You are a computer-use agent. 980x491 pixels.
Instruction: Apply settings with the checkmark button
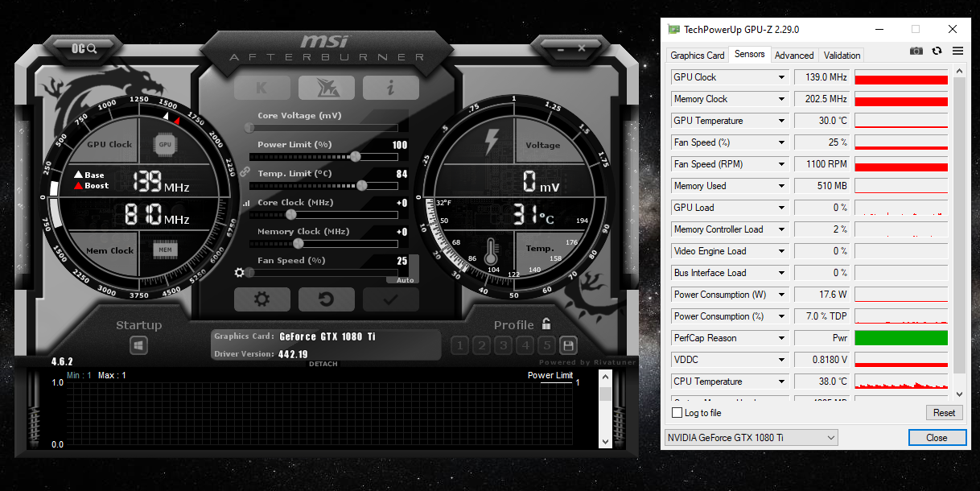[x=391, y=299]
